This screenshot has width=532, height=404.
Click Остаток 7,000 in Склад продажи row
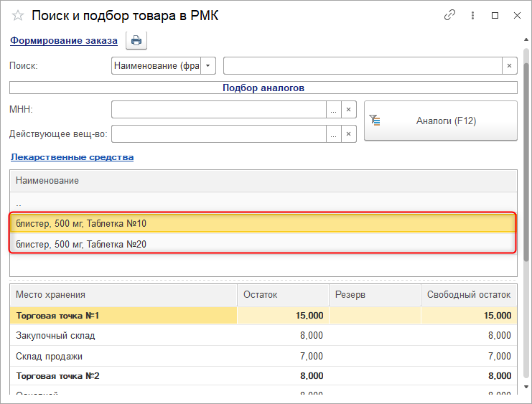(311, 357)
